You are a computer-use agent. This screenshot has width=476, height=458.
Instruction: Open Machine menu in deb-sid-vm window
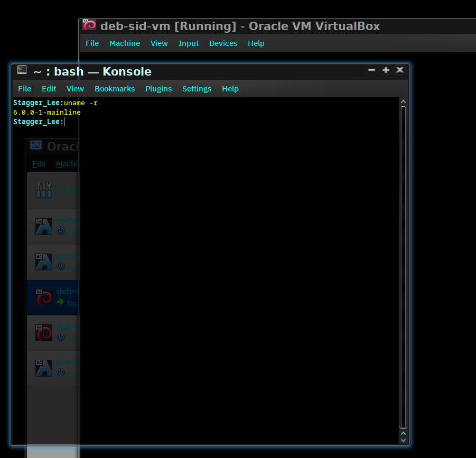[125, 43]
